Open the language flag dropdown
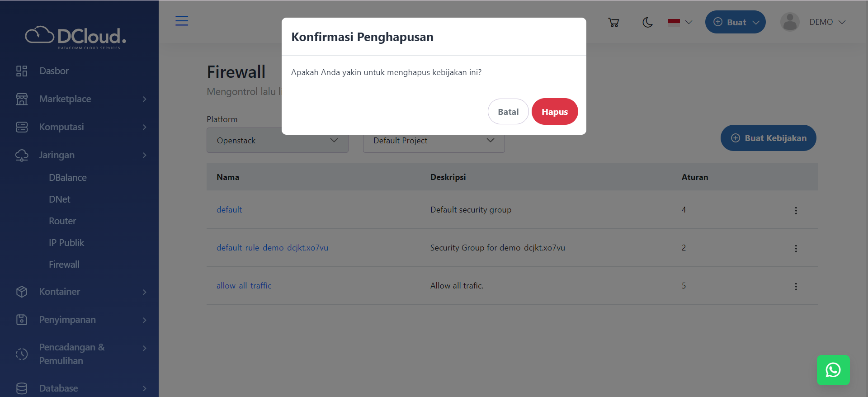 pyautogui.click(x=679, y=22)
